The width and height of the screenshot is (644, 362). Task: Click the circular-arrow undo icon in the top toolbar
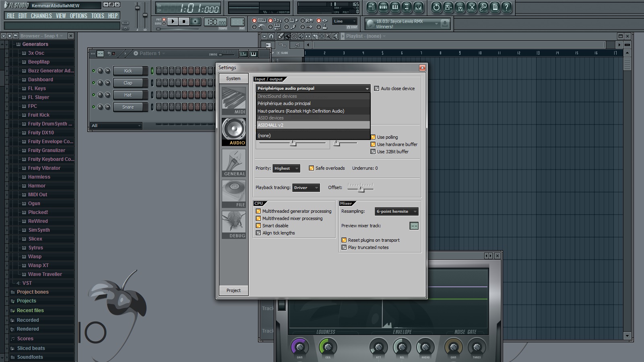tap(436, 7)
